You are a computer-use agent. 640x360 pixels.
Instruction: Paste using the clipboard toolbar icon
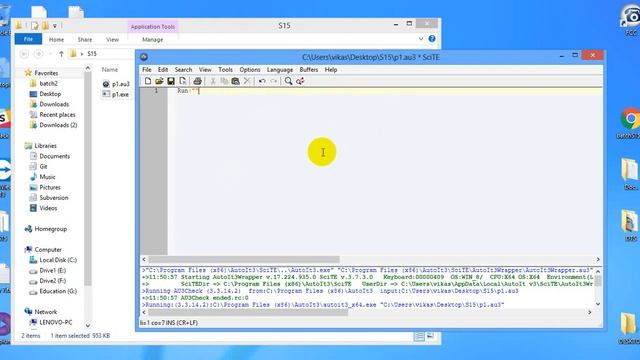[236, 81]
